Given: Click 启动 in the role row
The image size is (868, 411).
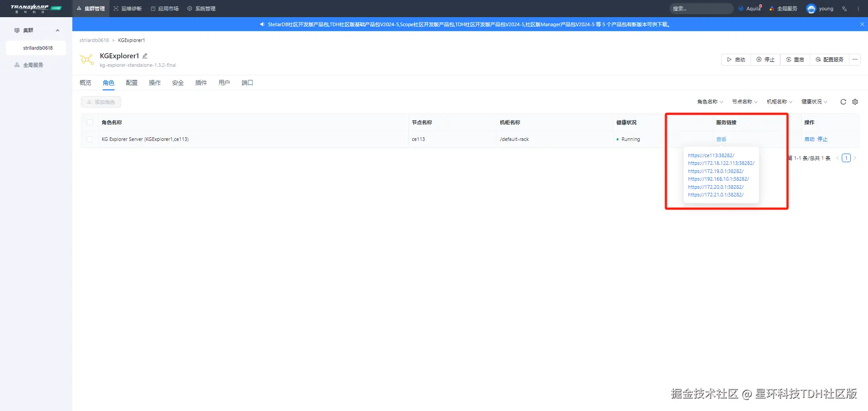Looking at the screenshot, I should click(x=809, y=139).
